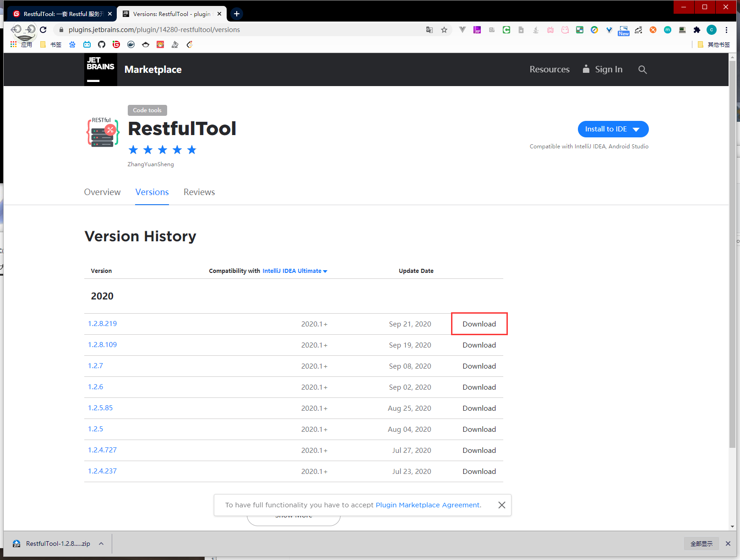Switch to the Reviews tab
The height and width of the screenshot is (560, 740).
coord(199,192)
